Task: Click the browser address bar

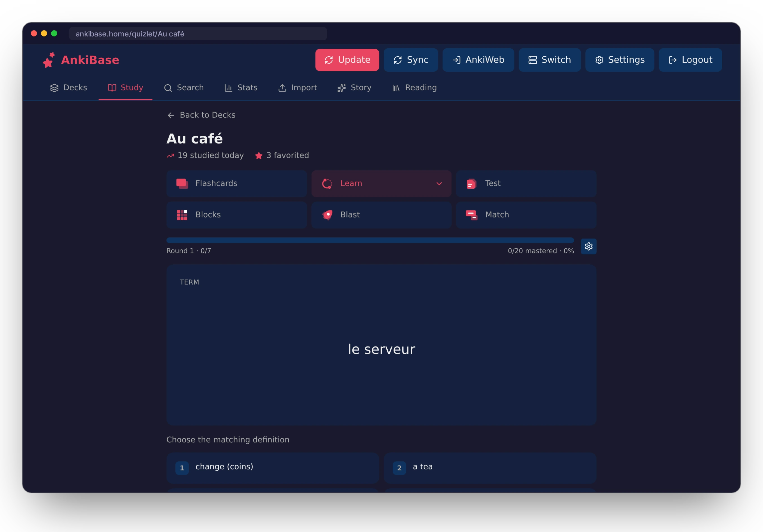Action: pos(198,34)
